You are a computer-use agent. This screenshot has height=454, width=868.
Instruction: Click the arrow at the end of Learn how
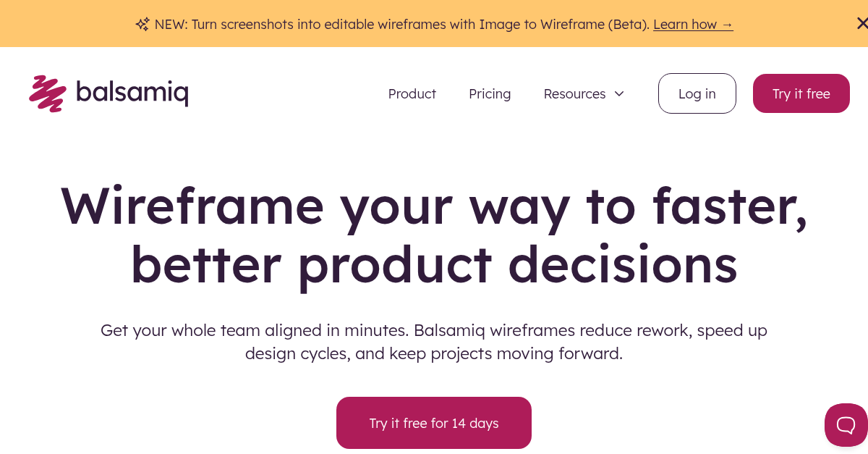(x=727, y=24)
